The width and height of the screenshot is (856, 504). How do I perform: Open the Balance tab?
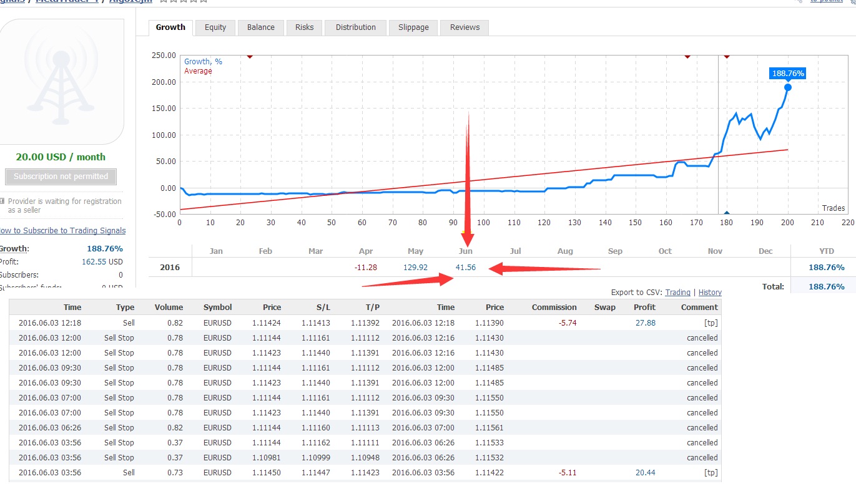[260, 27]
